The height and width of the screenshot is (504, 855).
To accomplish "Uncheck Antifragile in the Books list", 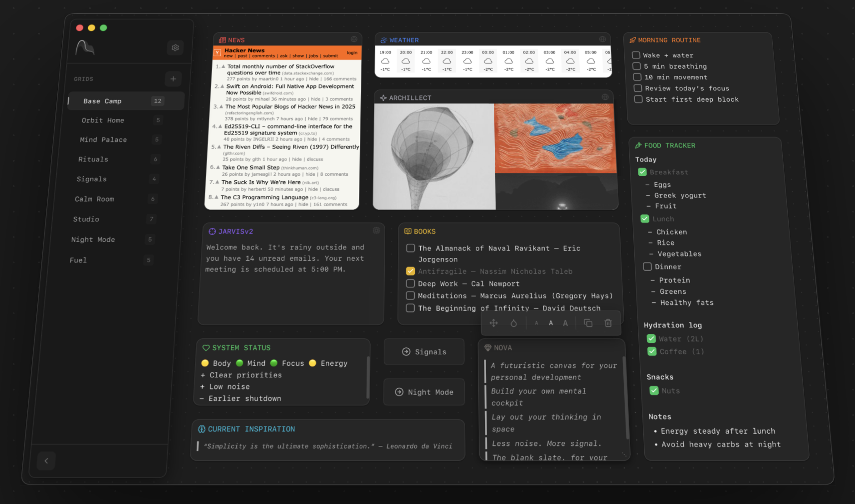I will (410, 271).
